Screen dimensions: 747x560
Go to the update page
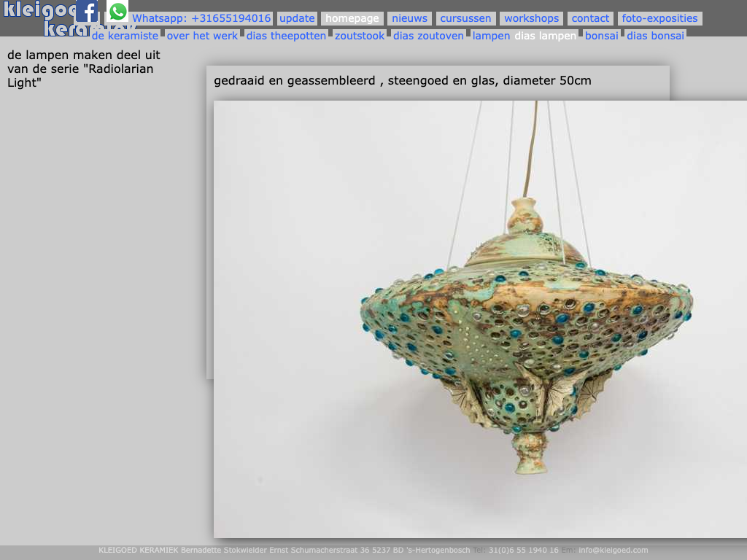(297, 18)
